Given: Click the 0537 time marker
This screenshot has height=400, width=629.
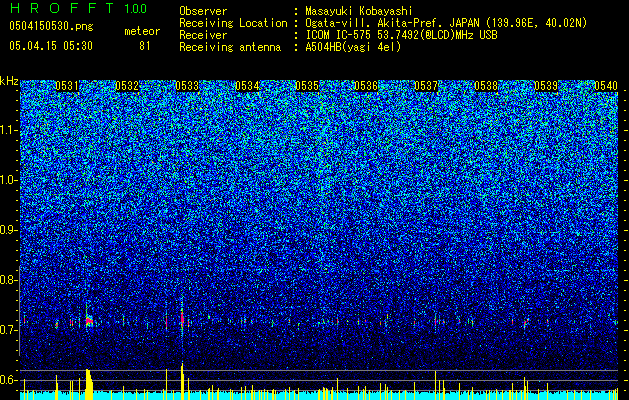Looking at the screenshot, I should 426,86.
